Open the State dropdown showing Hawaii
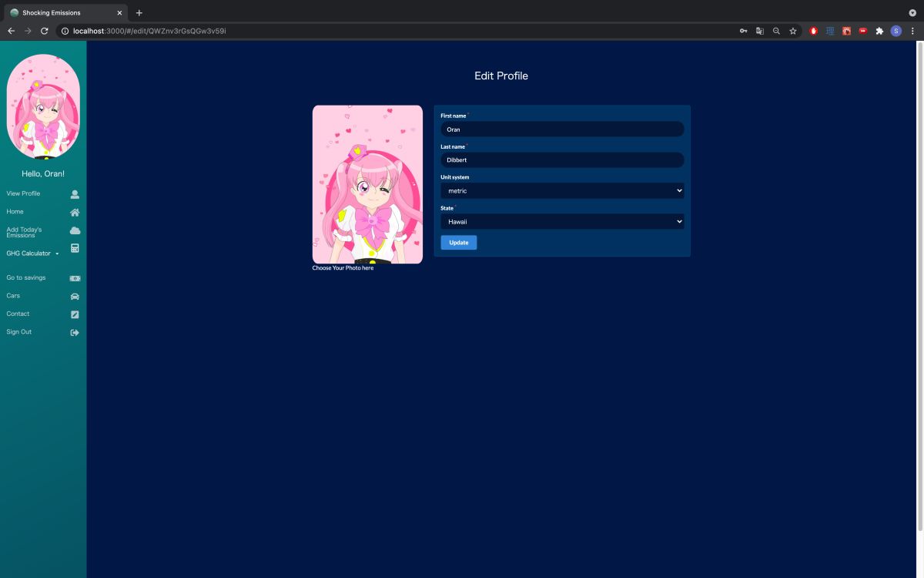 [562, 221]
